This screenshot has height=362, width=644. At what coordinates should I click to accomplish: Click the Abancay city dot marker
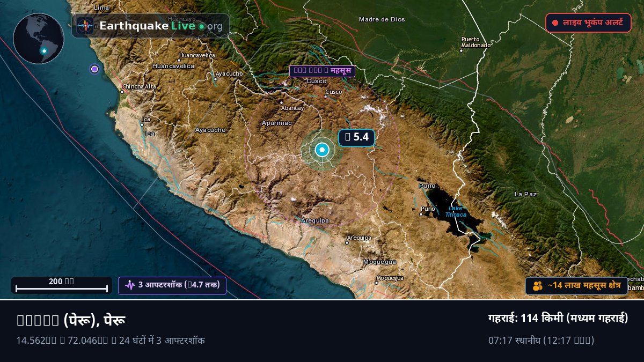281,102
